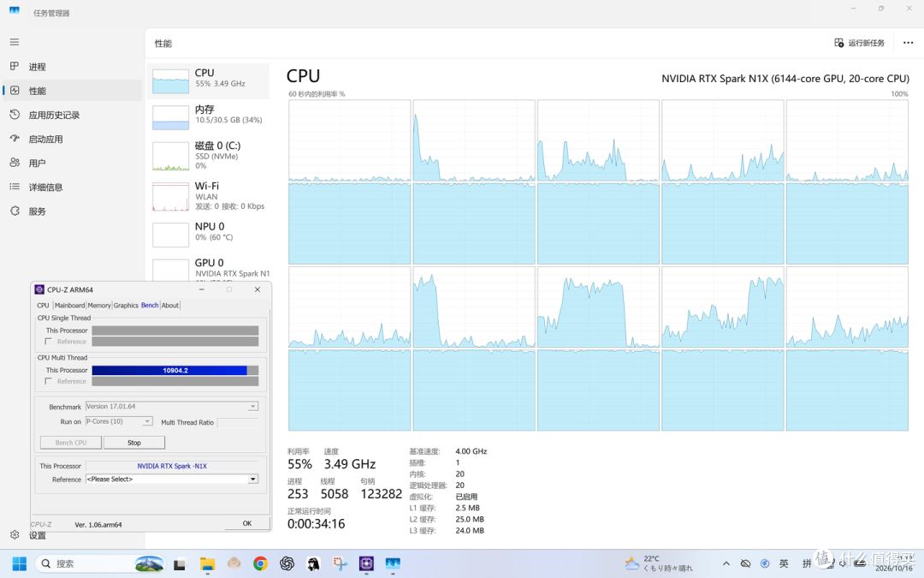
Task: Open Task Manager 设置 settings
Action: (x=72, y=535)
